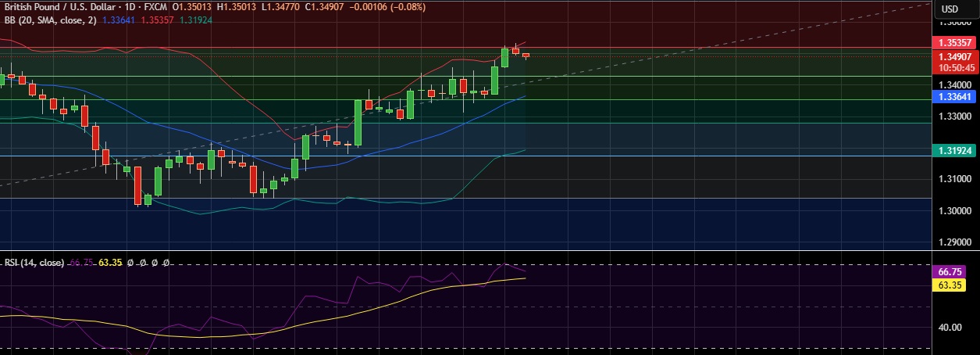Select the BB (20, SMA, close, 2) legend
The width and height of the screenshot is (980, 355).
(x=50, y=20)
